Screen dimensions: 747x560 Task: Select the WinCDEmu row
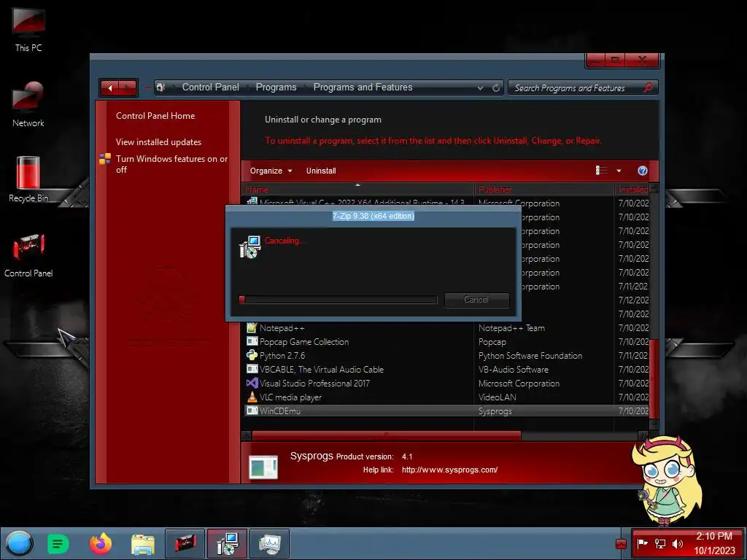click(x=446, y=411)
